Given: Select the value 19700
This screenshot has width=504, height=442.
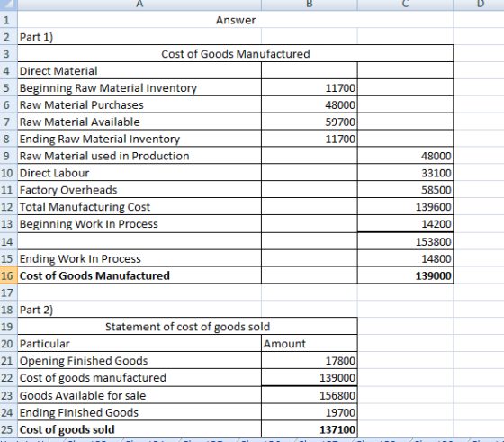Looking at the screenshot, I should [310, 412].
